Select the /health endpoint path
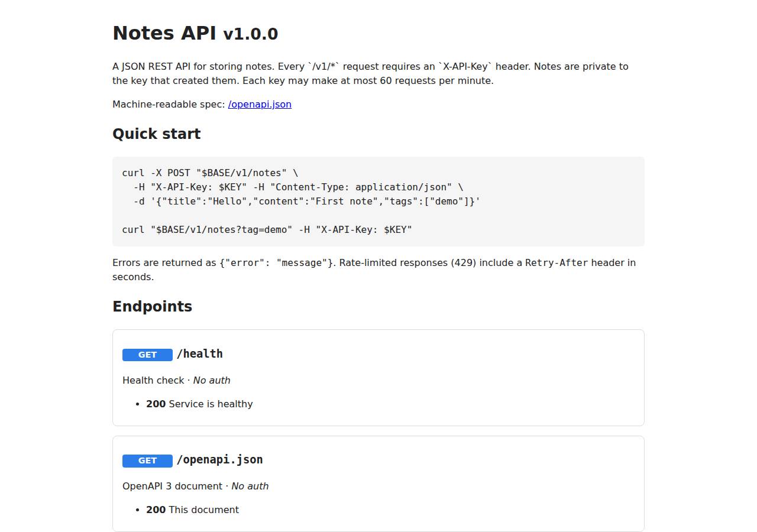This screenshot has width=757, height=532. 200,354
